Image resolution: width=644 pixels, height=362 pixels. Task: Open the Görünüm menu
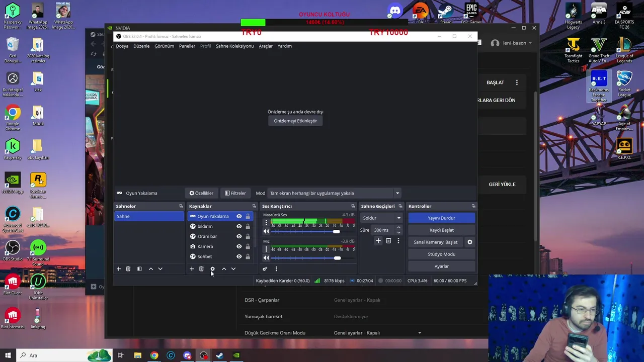(x=164, y=46)
